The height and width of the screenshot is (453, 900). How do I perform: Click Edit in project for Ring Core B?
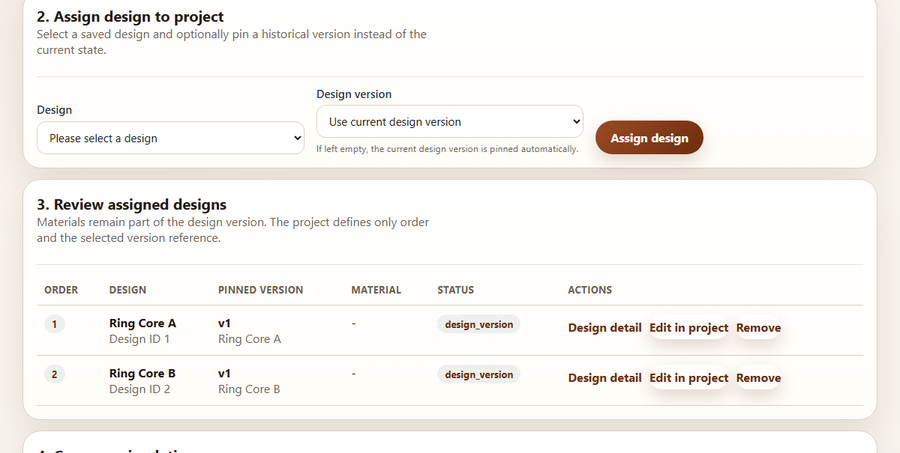[x=689, y=378]
